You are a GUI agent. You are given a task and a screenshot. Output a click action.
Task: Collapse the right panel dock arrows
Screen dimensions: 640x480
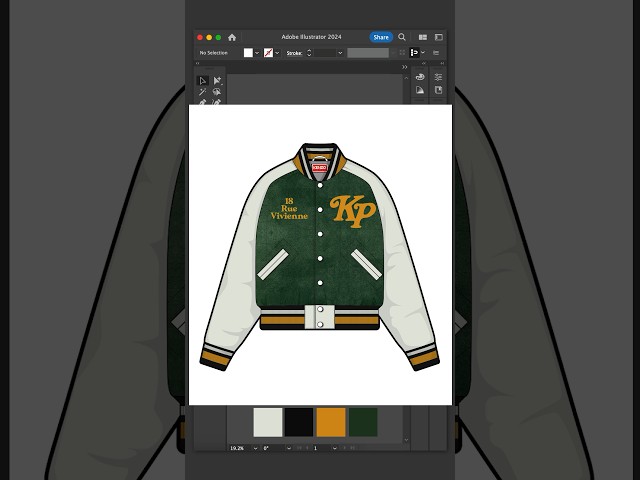(x=442, y=63)
